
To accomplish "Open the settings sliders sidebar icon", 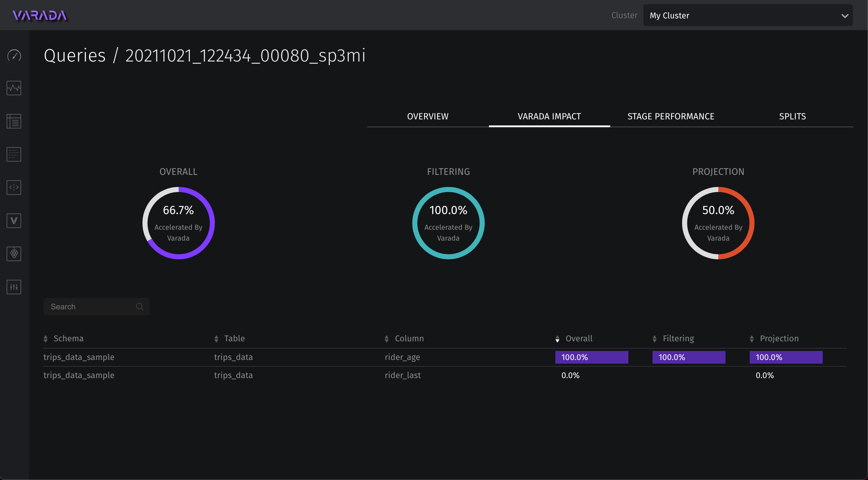I will point(14,287).
